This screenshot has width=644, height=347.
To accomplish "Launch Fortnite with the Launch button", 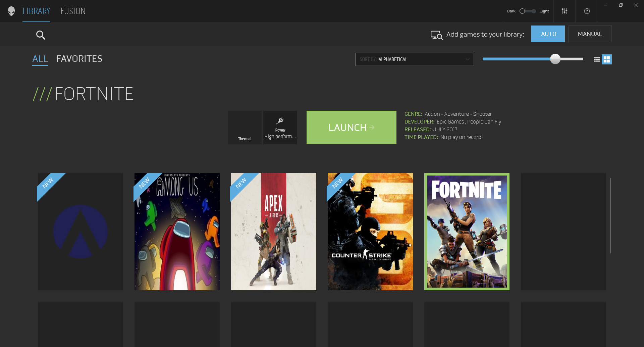I will (x=352, y=128).
